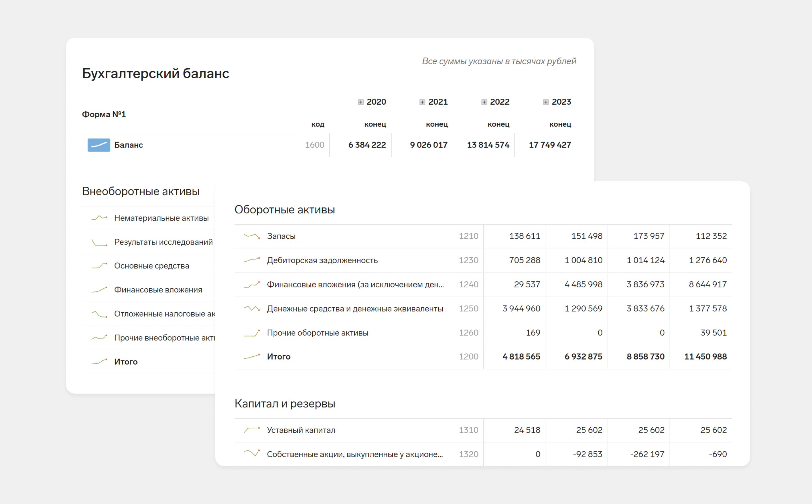Click Итого 2023 value 11 450 988
The width and height of the screenshot is (812, 504).
(705, 357)
